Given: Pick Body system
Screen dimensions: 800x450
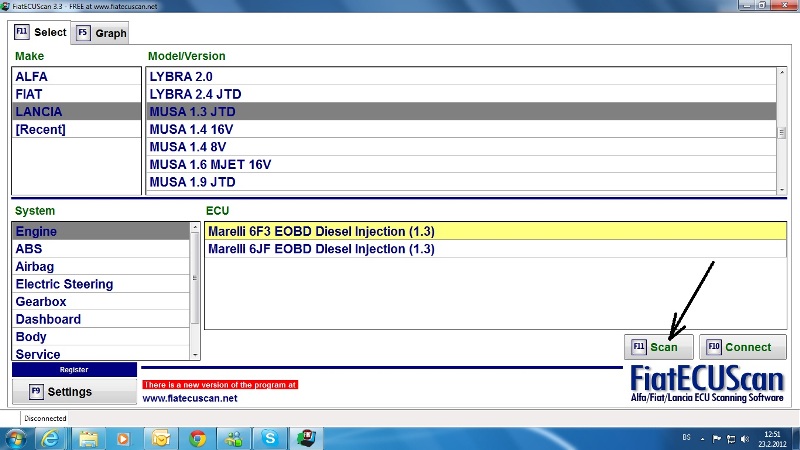Looking at the screenshot, I should pos(101,337).
